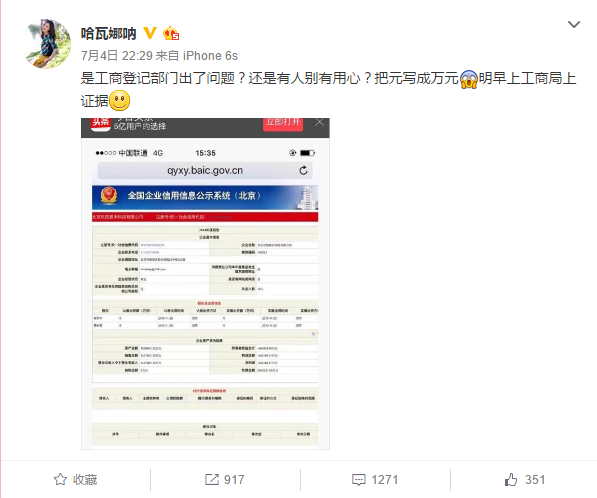The width and height of the screenshot is (597, 498).
Task: Click the orange V verification badge
Action: [x=150, y=33]
